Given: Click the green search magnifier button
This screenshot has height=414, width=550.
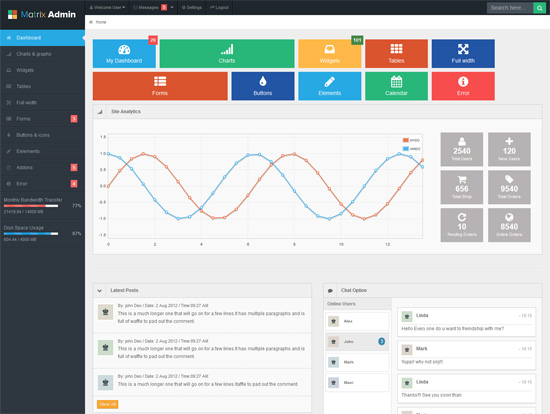Looking at the screenshot, I should pyautogui.click(x=539, y=8).
